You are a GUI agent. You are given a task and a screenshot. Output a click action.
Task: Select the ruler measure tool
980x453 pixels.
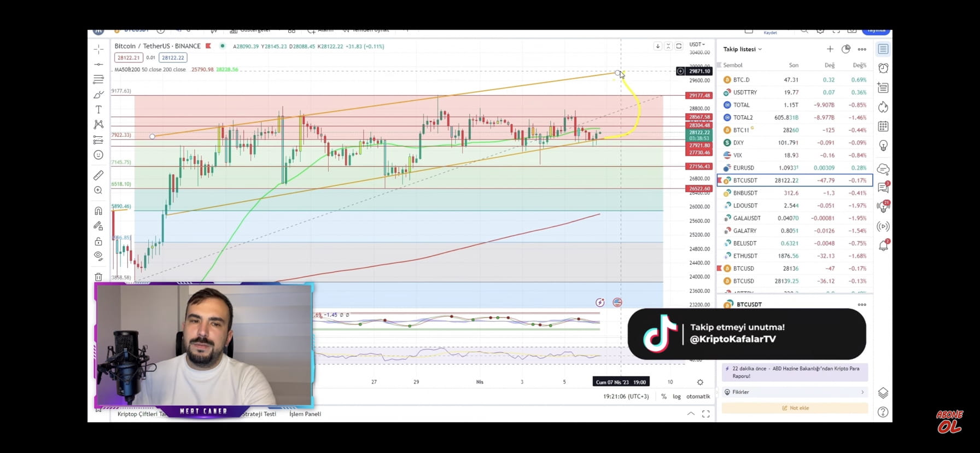pyautogui.click(x=98, y=176)
